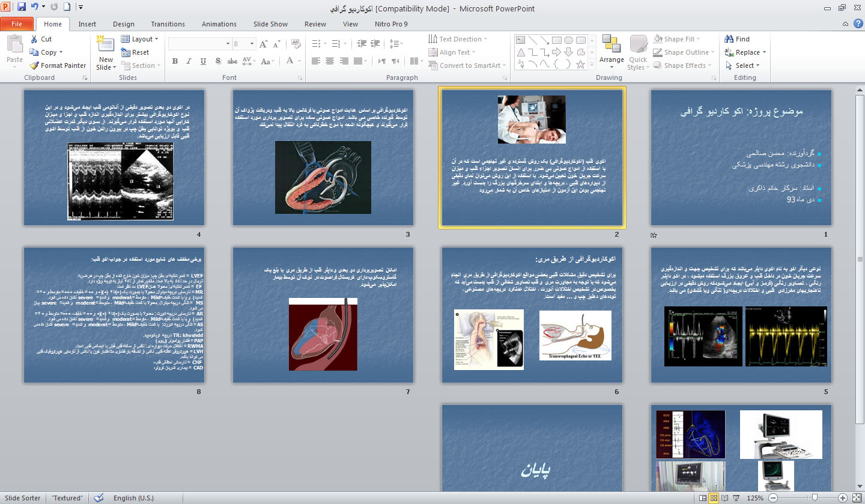This screenshot has height=504, width=865.
Task: Open the Select dropdown in Editing group
Action: click(x=744, y=65)
